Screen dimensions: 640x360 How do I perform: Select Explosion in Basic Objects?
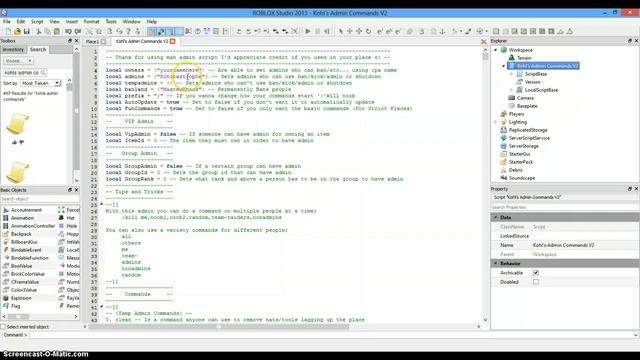(21, 298)
